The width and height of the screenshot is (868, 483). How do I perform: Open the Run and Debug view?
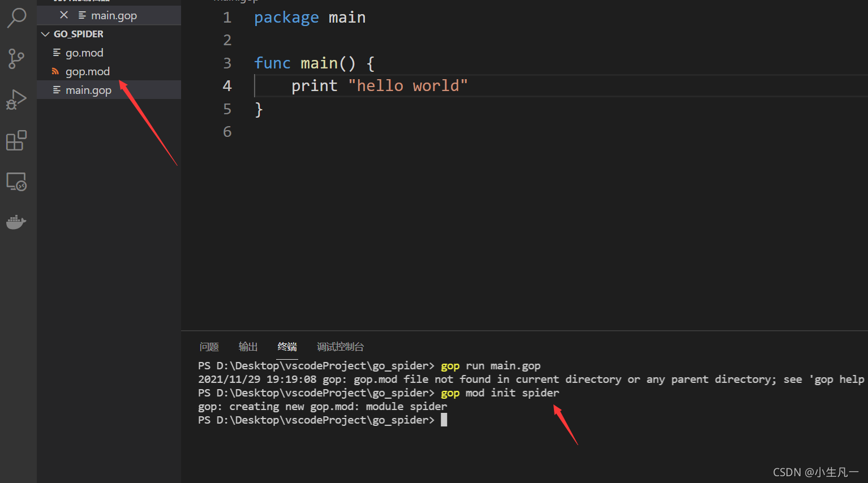16,100
